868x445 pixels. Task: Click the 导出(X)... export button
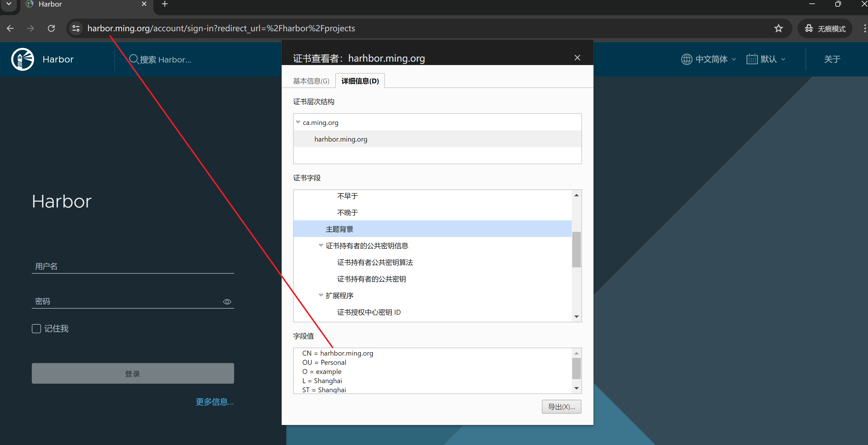[x=561, y=407]
